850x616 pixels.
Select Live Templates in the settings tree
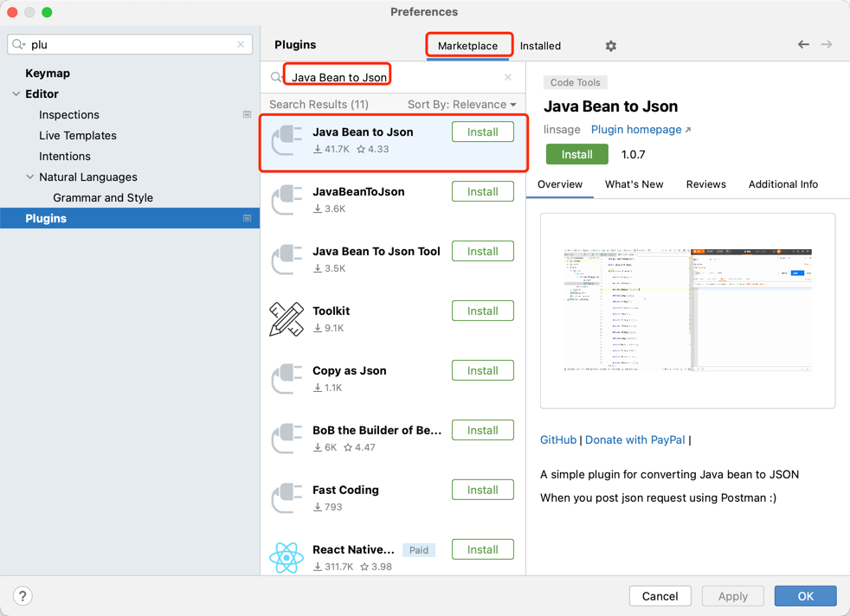click(78, 136)
